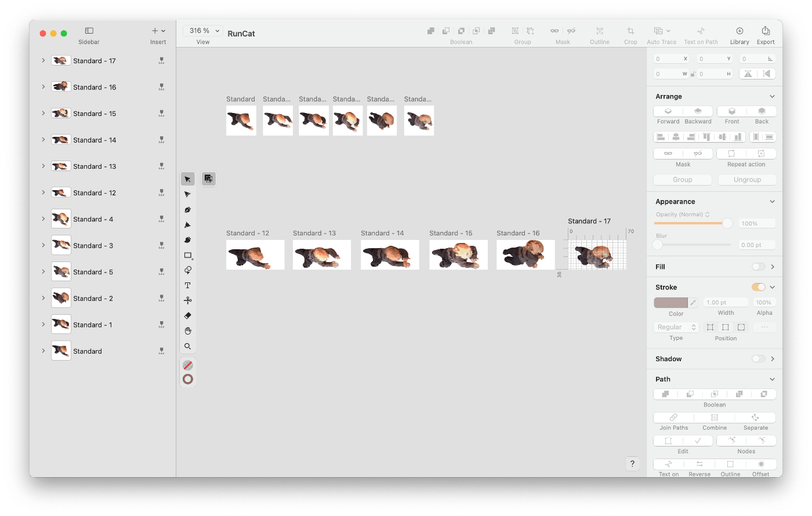Viewport: 812px width, 516px height.
Task: Click the stroke color ring indicator
Action: pos(187,379)
